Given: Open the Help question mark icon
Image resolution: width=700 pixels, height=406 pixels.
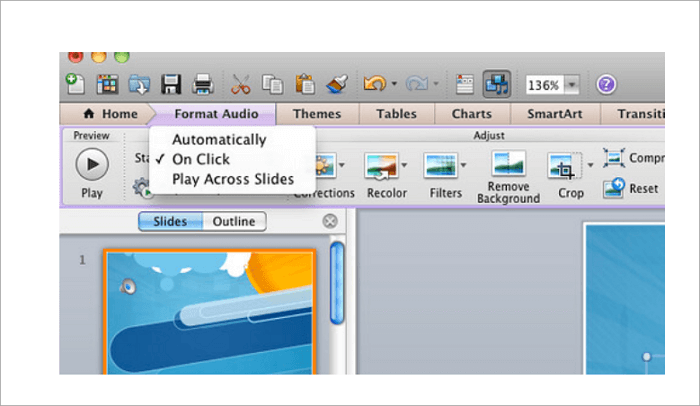Looking at the screenshot, I should 605,85.
